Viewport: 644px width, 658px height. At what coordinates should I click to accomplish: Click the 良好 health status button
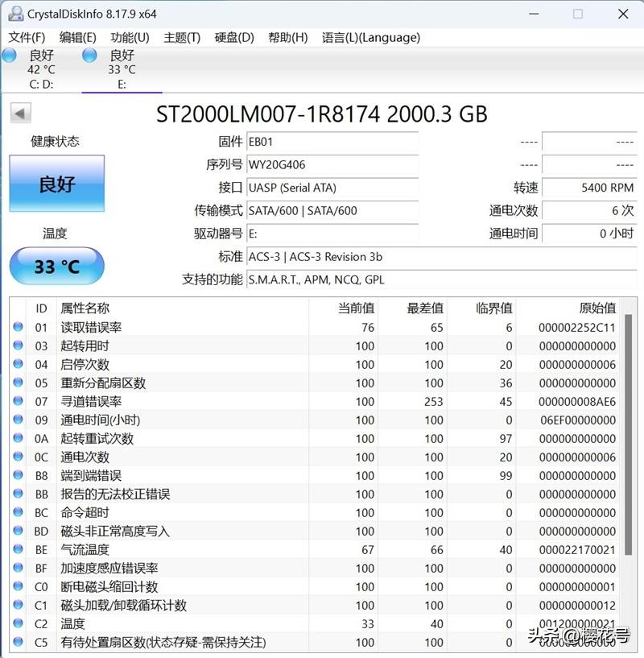[56, 183]
